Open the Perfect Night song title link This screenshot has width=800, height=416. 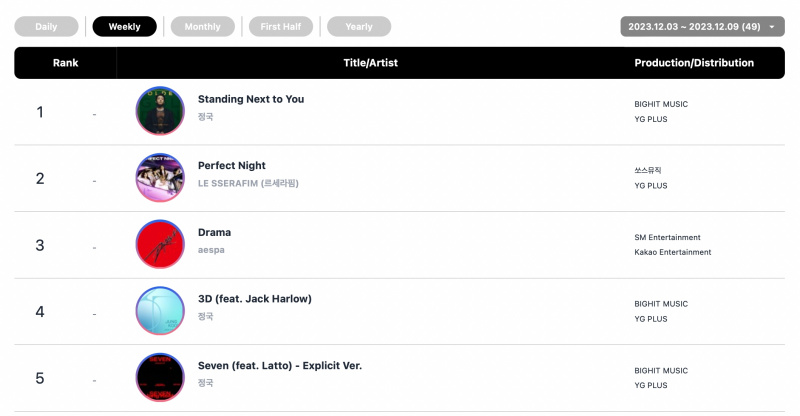232,165
